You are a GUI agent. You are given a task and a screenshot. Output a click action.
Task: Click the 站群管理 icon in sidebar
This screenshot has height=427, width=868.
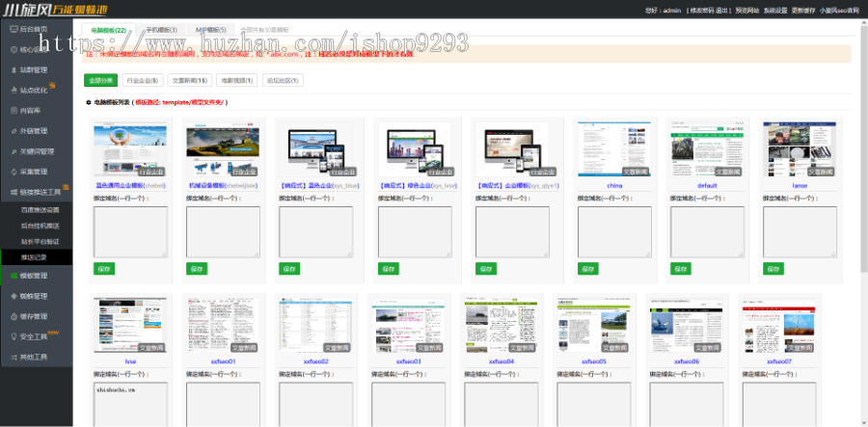(13, 69)
